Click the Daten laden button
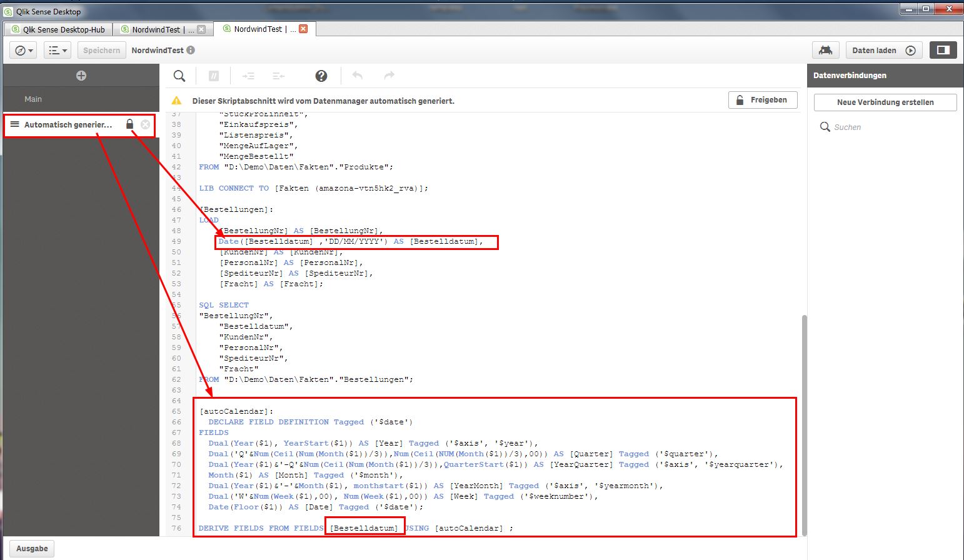The image size is (964, 560). tap(883, 50)
